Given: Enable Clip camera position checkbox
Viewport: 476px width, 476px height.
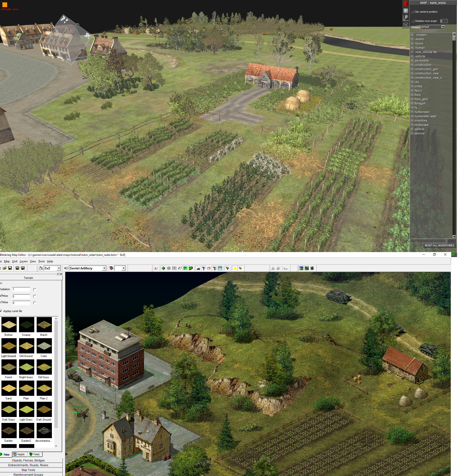Looking at the screenshot, I should coord(412,12).
